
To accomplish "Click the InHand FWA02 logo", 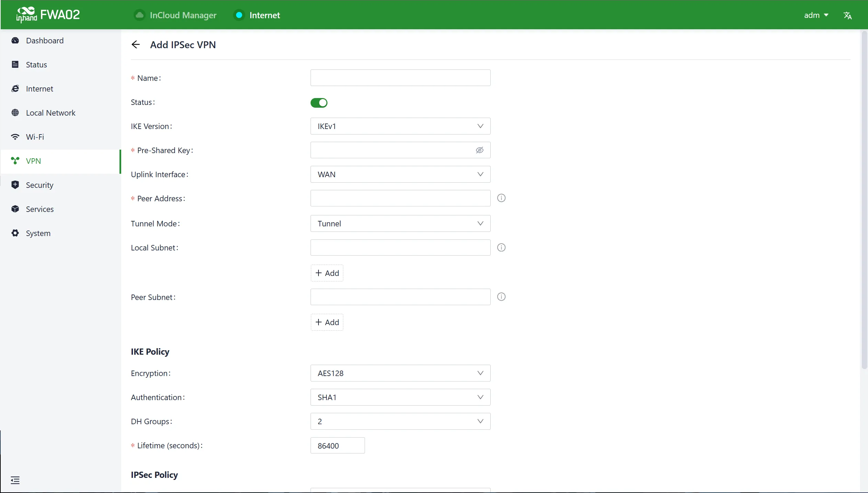I will pyautogui.click(x=48, y=14).
